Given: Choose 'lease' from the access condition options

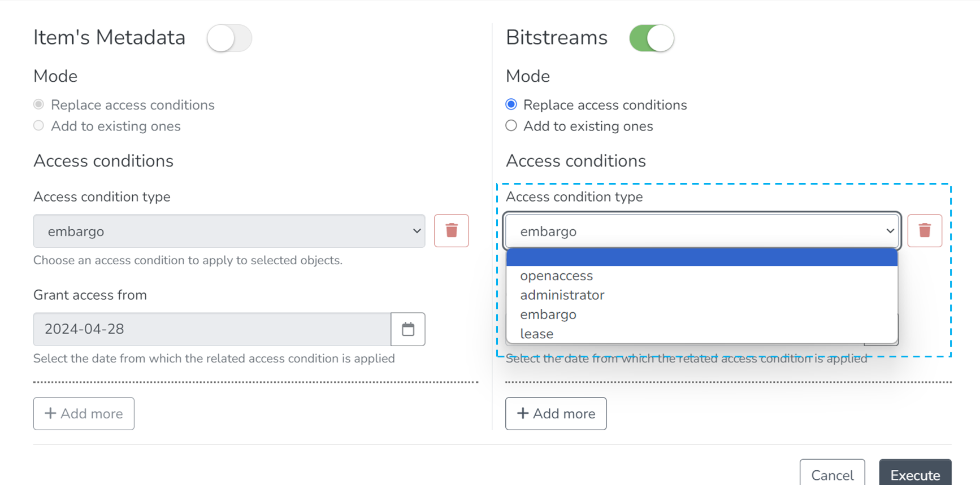Looking at the screenshot, I should click(536, 334).
